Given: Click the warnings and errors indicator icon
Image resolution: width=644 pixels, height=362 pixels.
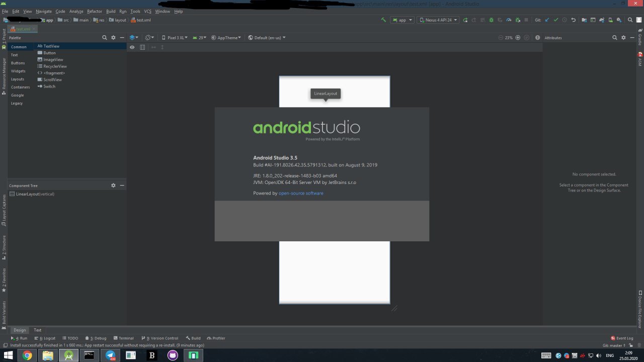Looking at the screenshot, I should [x=537, y=38].
